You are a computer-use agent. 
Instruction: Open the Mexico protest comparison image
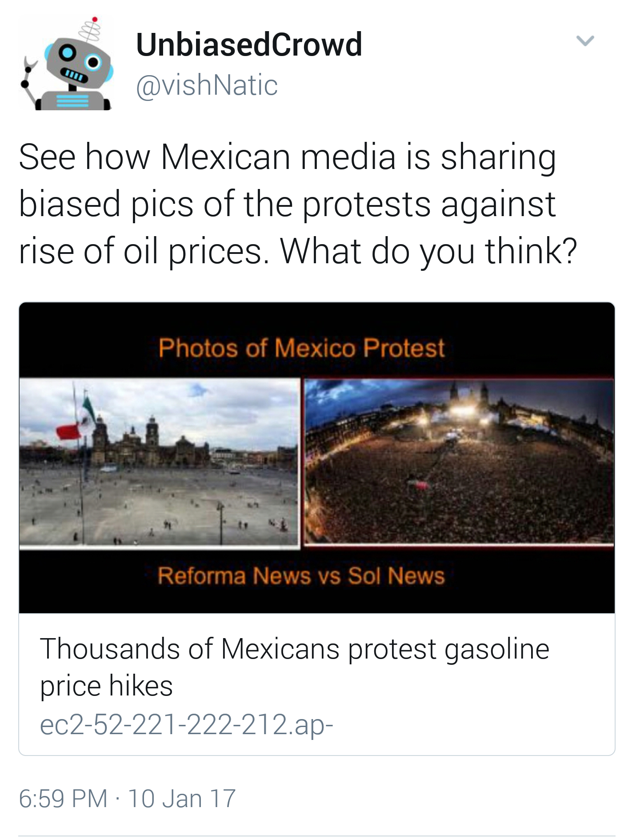317,458
